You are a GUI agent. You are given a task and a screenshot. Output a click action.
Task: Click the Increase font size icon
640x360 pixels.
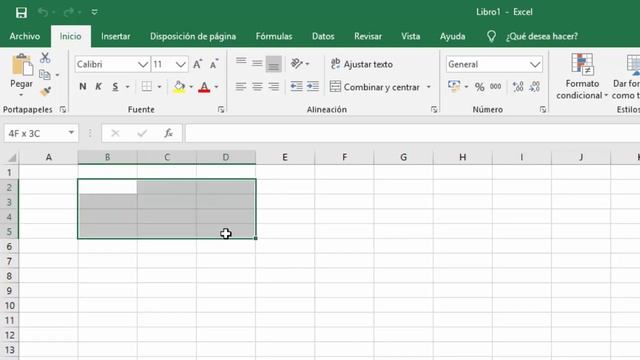point(198,64)
